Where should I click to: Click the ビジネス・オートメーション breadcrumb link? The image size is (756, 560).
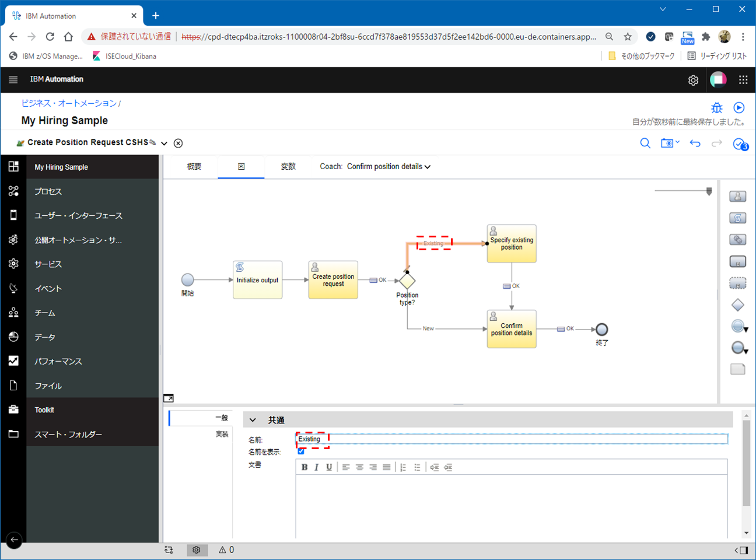click(69, 103)
